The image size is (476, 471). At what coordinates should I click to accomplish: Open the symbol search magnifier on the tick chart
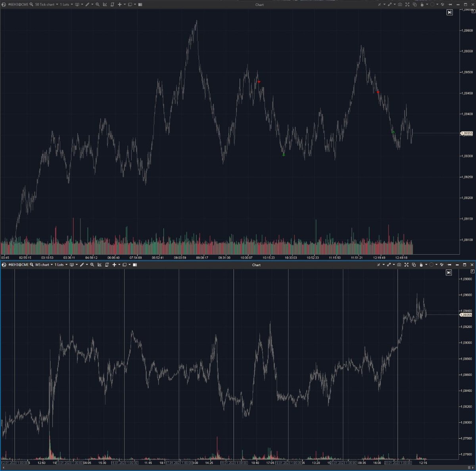32,4
